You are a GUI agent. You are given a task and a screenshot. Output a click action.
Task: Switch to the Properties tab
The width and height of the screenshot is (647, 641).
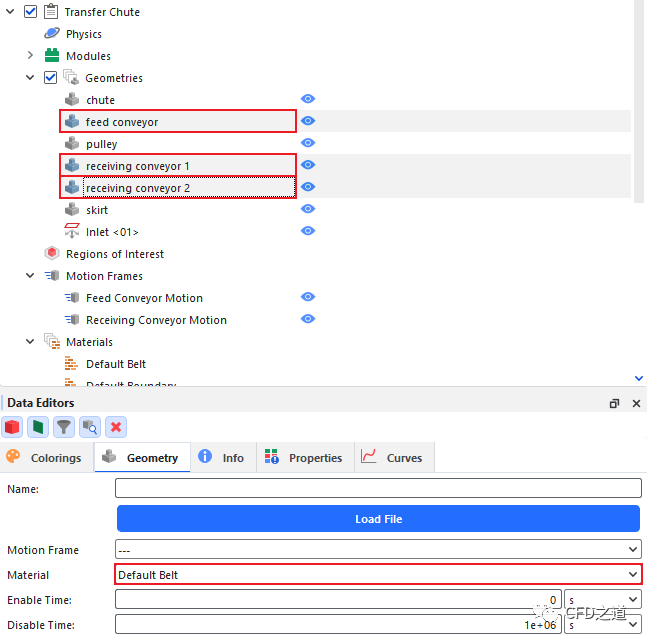tap(305, 457)
